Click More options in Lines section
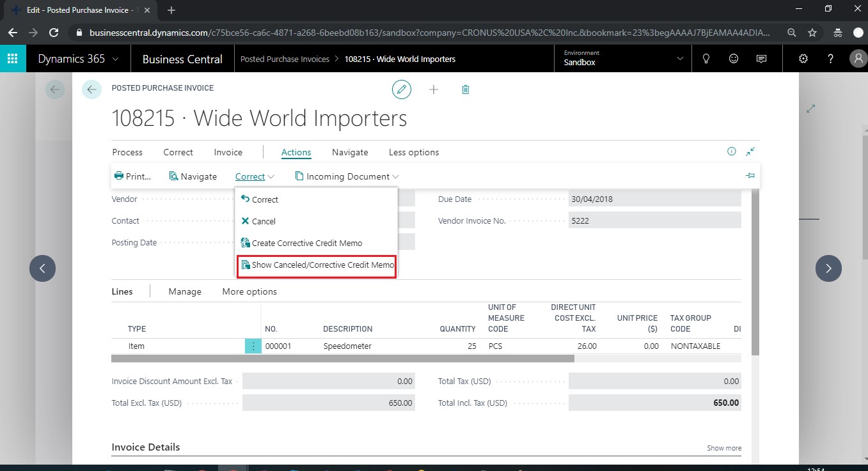868x471 pixels. (x=249, y=291)
